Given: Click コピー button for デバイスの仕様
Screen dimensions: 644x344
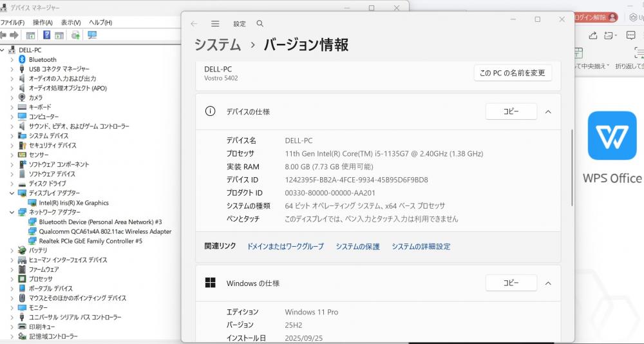Looking at the screenshot, I should (511, 111).
